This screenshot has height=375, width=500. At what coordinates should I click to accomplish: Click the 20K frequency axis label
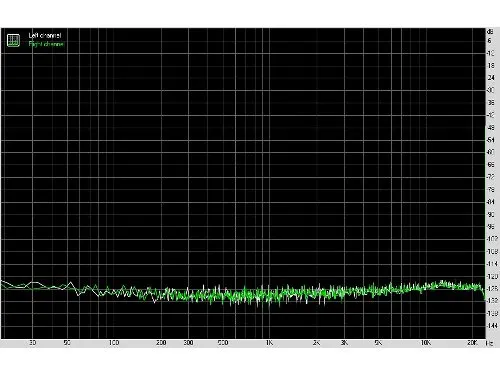click(x=472, y=343)
